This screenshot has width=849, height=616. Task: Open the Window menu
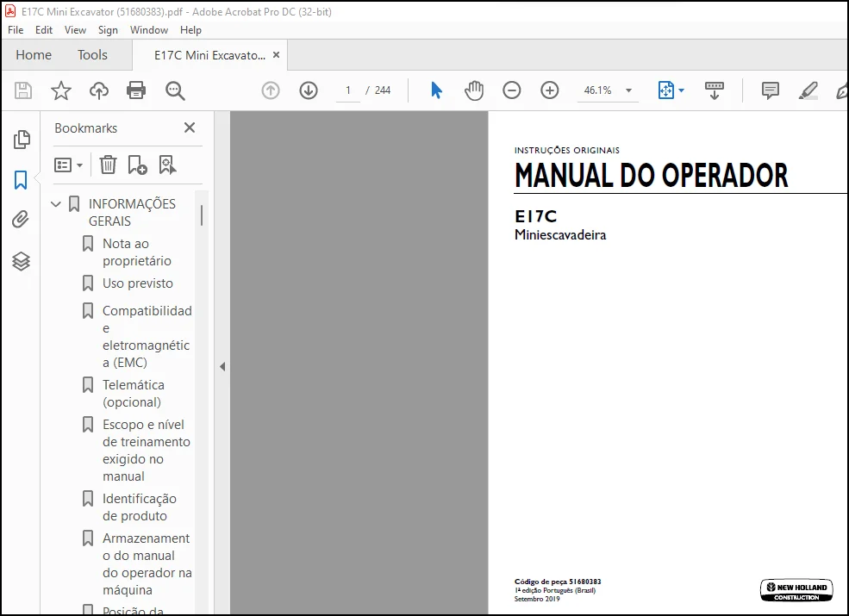tap(149, 30)
